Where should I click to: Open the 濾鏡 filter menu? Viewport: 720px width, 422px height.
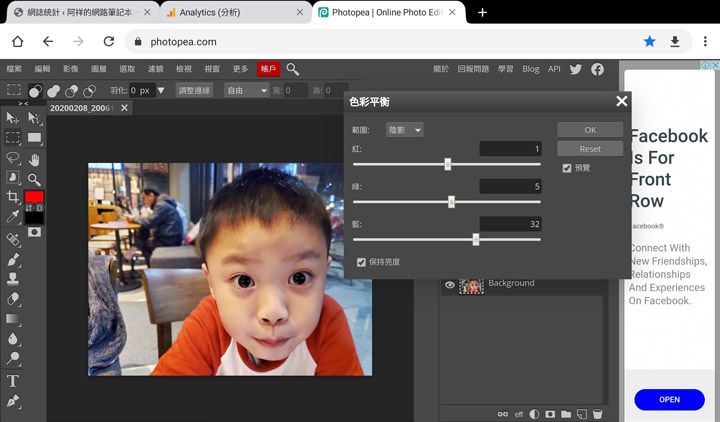(155, 69)
